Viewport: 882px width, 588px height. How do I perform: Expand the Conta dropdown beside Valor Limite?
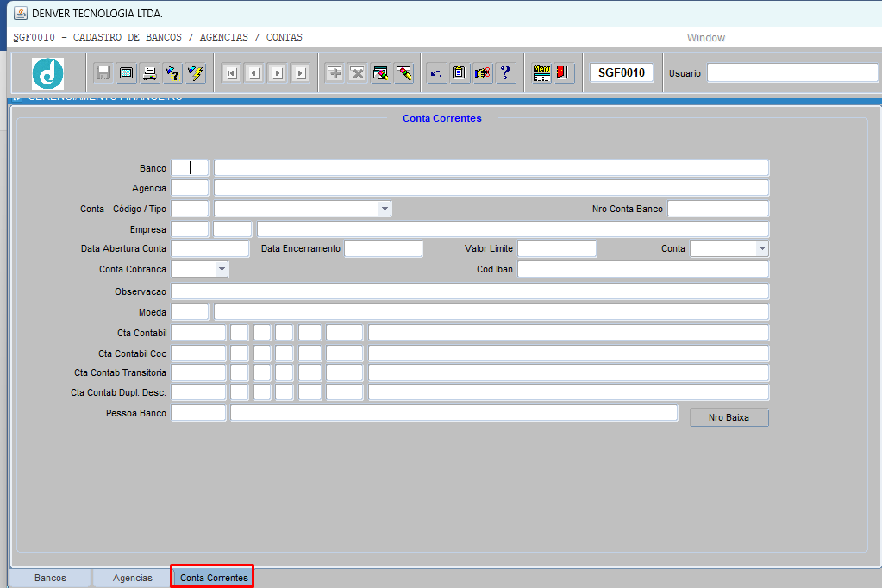tap(761, 248)
